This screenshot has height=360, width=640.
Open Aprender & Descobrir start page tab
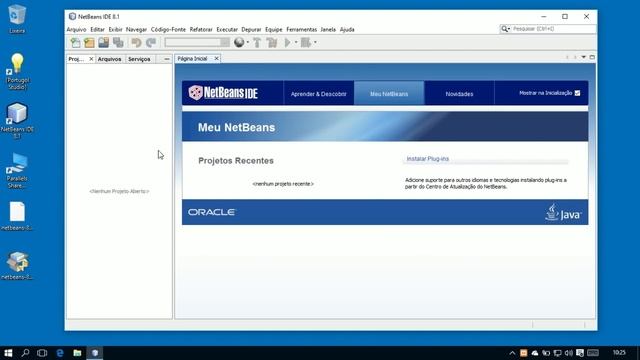click(318, 94)
